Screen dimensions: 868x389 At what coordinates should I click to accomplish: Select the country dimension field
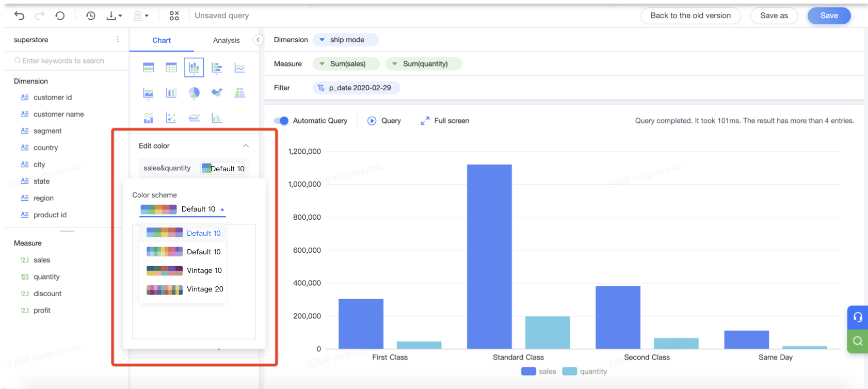coord(45,148)
